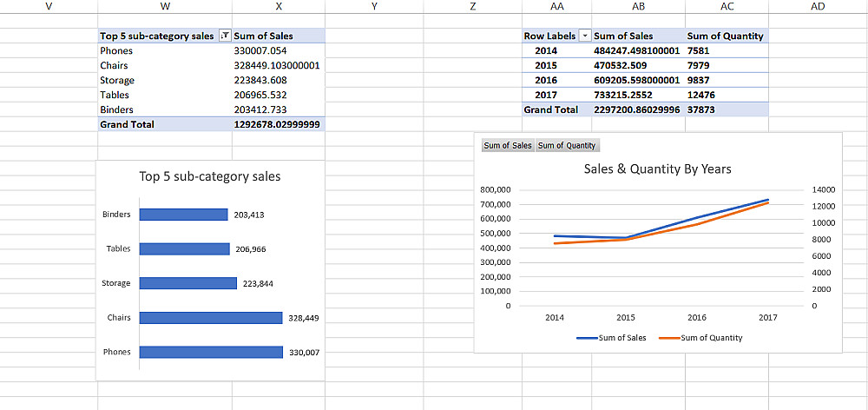This screenshot has height=410, width=868.
Task: Select the grand total 1292678.02999999 cell
Action: (279, 124)
